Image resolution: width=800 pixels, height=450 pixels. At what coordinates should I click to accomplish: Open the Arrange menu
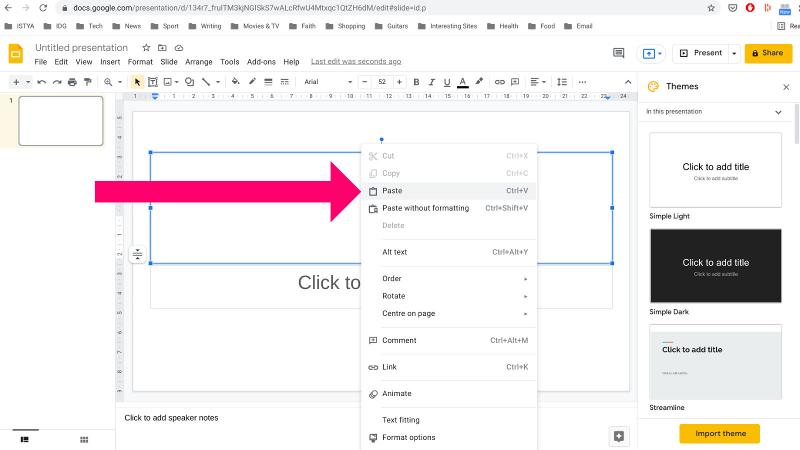pyautogui.click(x=198, y=62)
